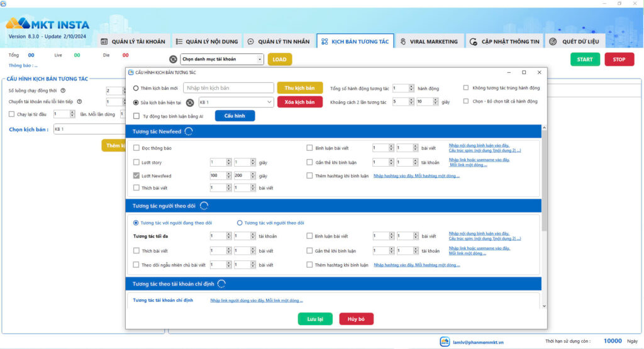Click the support avatar icon next to the email
The image size is (644, 349).
pos(445,341)
